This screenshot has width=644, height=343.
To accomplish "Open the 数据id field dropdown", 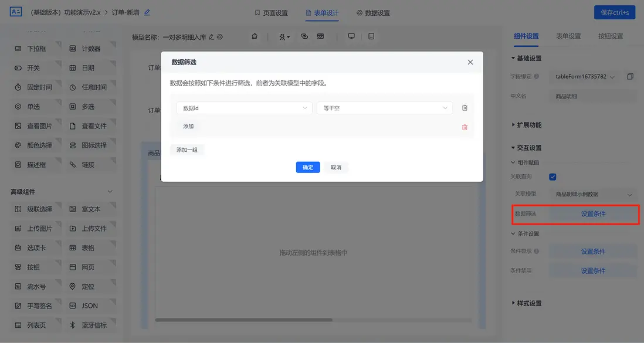I will pos(244,108).
